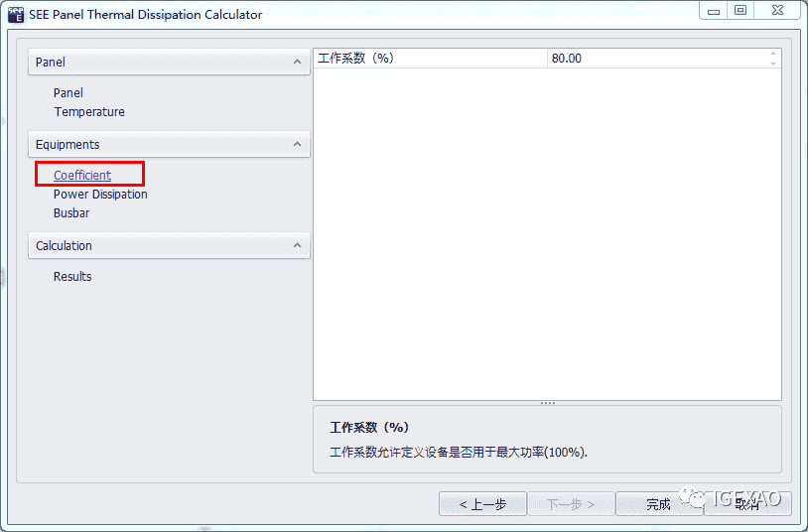Increase coefficient with spinner up arrow
The width and height of the screenshot is (808, 532).
click(x=773, y=54)
